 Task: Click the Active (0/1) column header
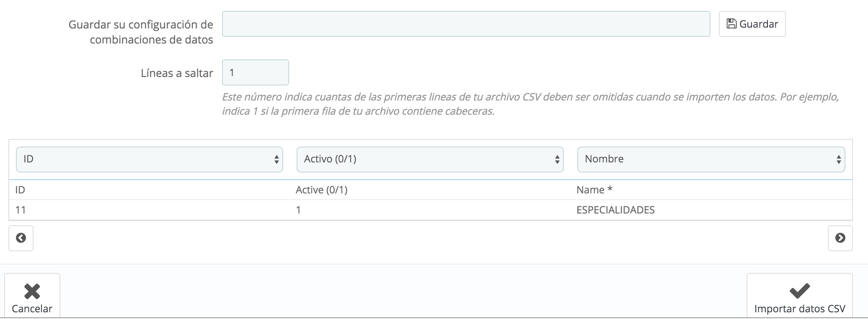(x=321, y=190)
